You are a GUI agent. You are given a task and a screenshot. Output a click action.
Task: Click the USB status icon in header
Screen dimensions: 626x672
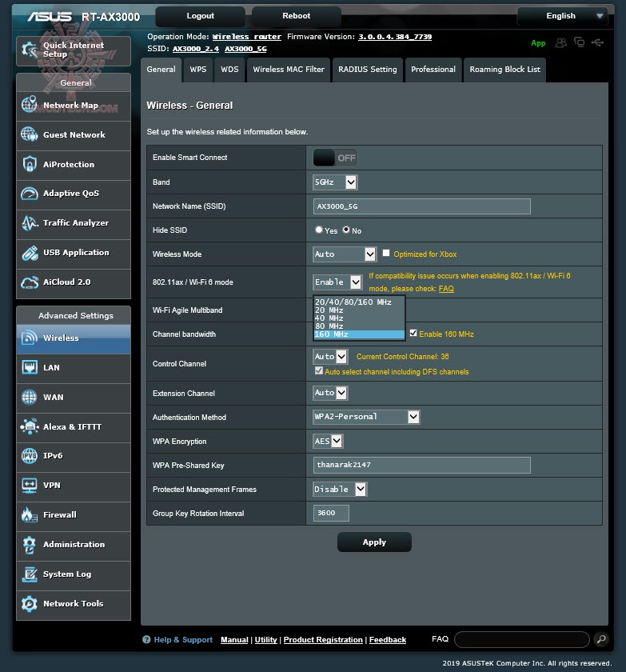coord(597,42)
